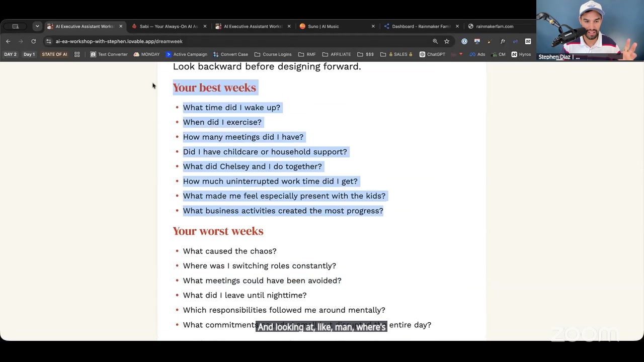Open the zoom magnifier in address bar

tap(435, 41)
